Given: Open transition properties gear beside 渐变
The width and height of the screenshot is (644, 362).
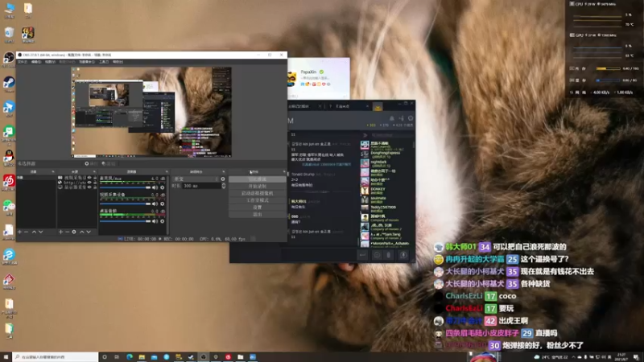Looking at the screenshot, I should (223, 179).
